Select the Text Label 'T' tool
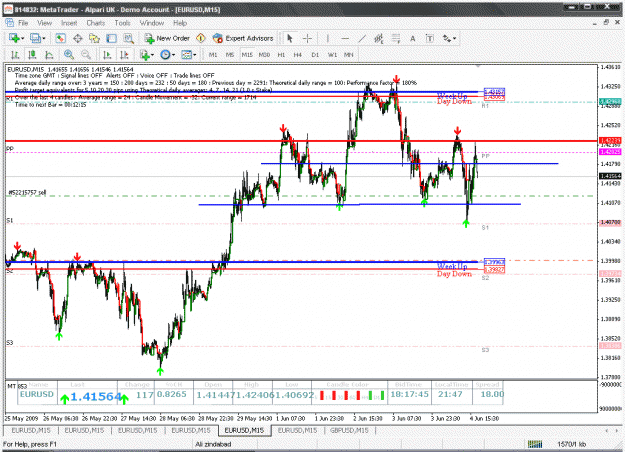 [x=430, y=38]
